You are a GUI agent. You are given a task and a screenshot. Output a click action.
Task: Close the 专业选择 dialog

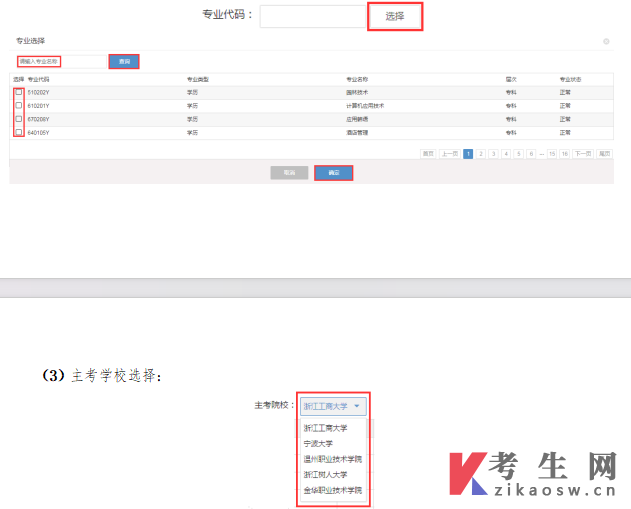pyautogui.click(x=606, y=41)
